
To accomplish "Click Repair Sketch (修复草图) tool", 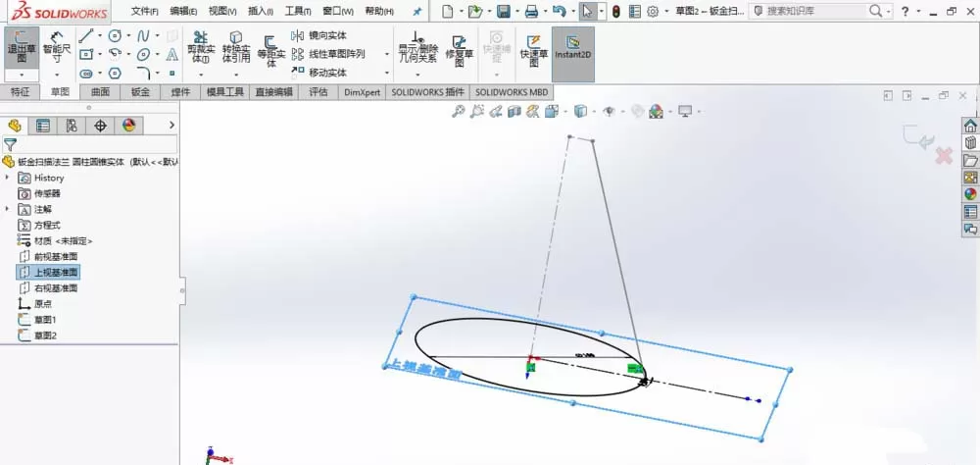I will (x=460, y=51).
